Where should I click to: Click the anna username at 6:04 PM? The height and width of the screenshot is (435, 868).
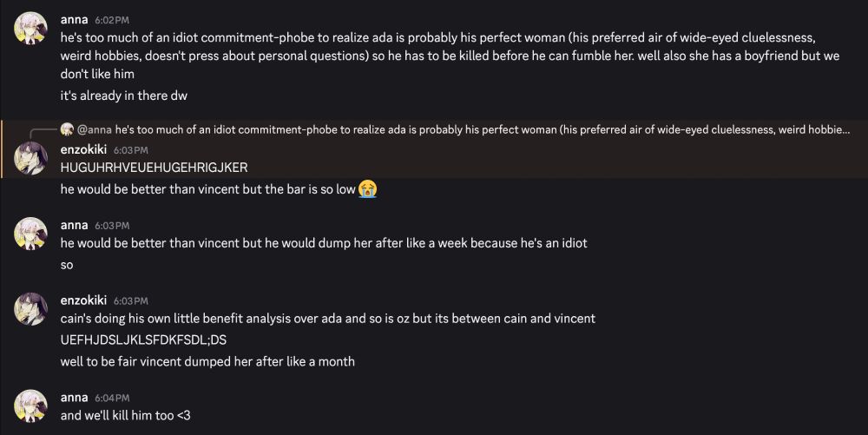74,397
